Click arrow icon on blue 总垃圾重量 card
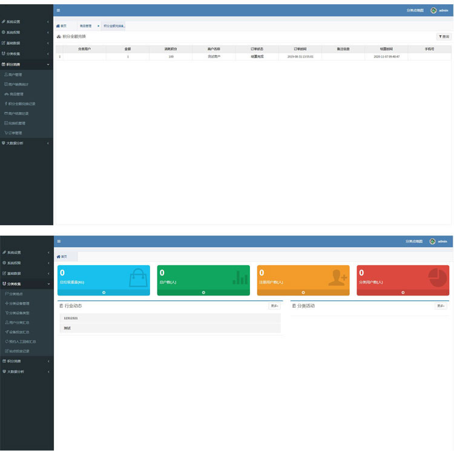 [104, 293]
